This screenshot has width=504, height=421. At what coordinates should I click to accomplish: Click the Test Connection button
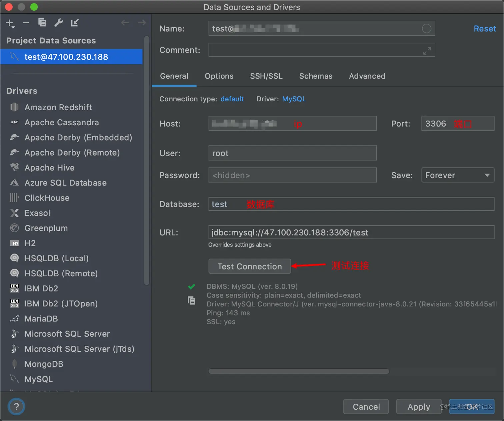pyautogui.click(x=250, y=266)
